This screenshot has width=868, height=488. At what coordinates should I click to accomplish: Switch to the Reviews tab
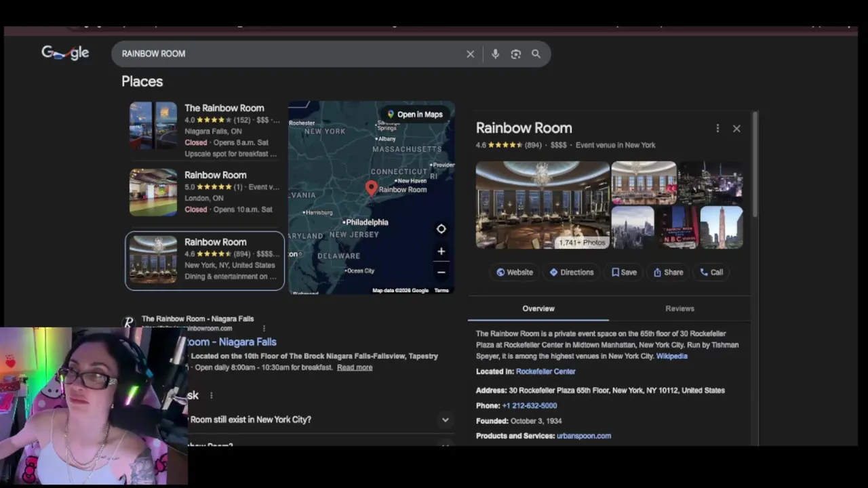pos(679,308)
